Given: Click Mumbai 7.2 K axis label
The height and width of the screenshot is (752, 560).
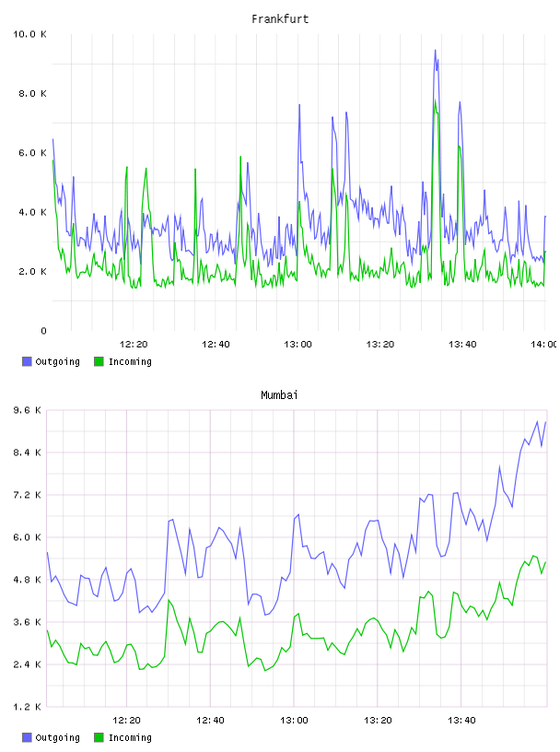Looking at the screenshot, I should coord(28,495).
